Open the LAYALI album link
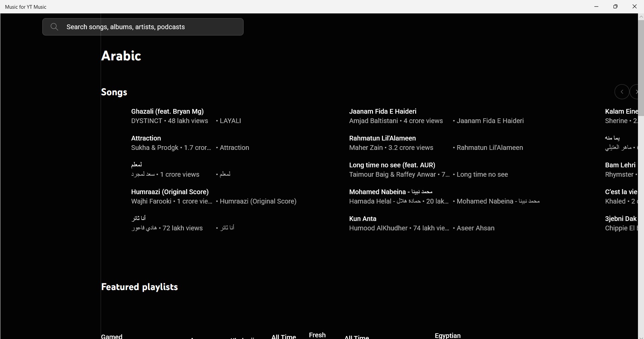Image resolution: width=644 pixels, height=339 pixels. (231, 121)
